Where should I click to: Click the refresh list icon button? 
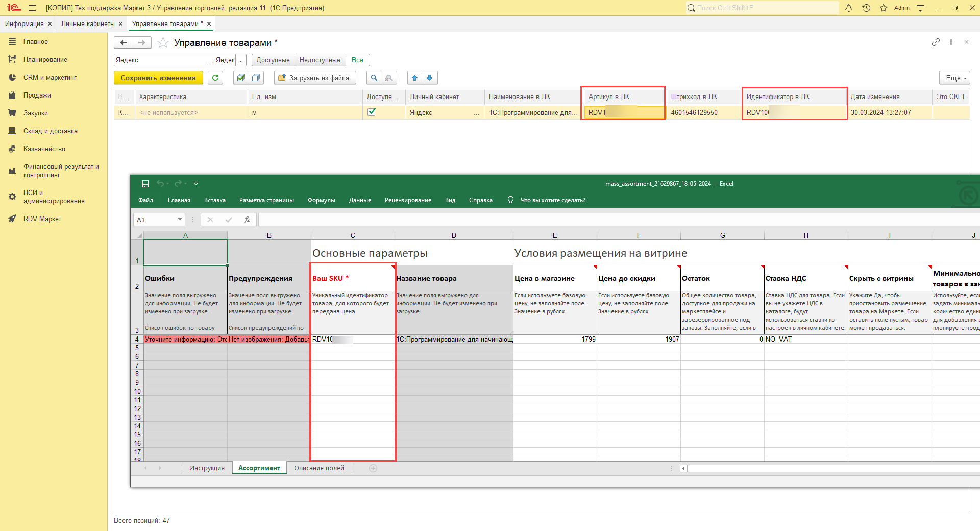215,78
